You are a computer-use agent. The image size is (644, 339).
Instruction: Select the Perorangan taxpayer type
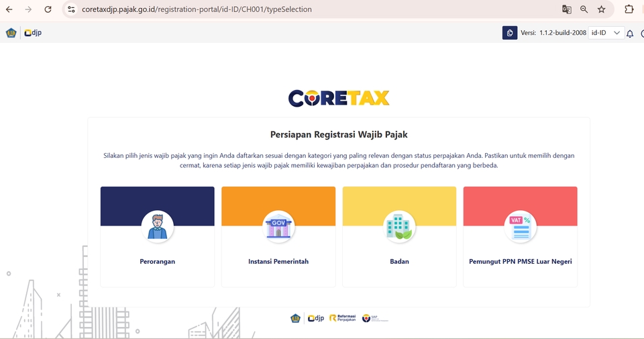point(158,262)
